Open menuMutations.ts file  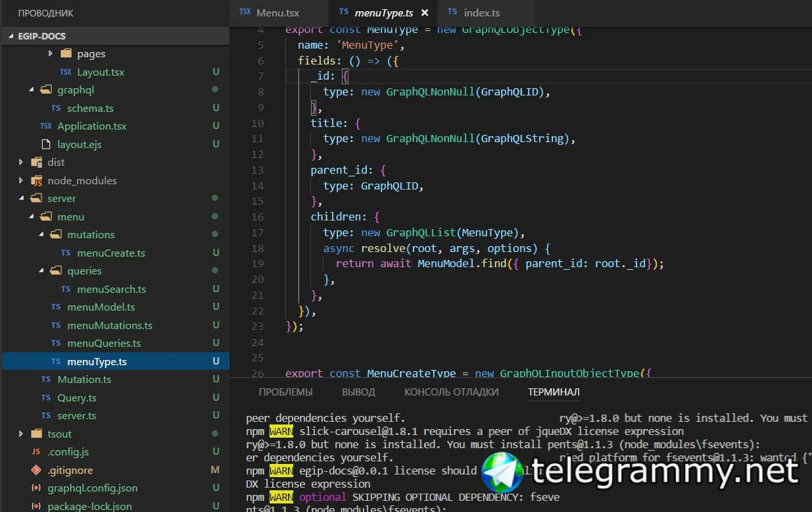point(110,325)
